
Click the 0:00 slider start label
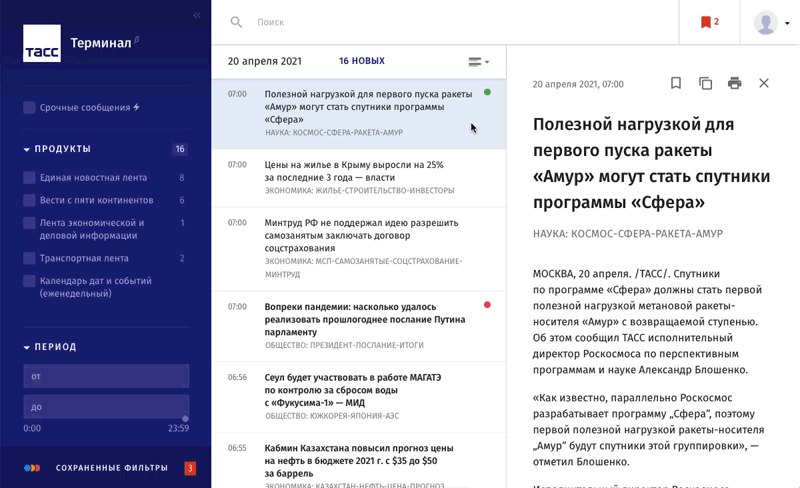32,428
